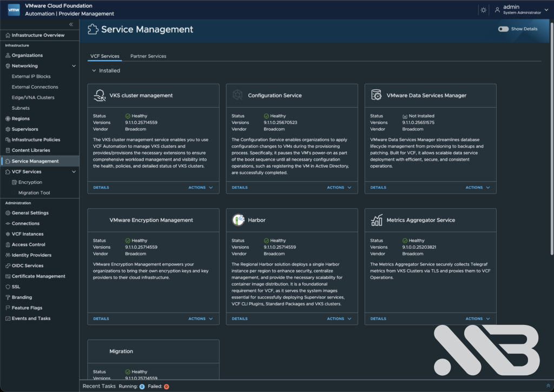Click the General Settings gear icon

tap(8, 213)
